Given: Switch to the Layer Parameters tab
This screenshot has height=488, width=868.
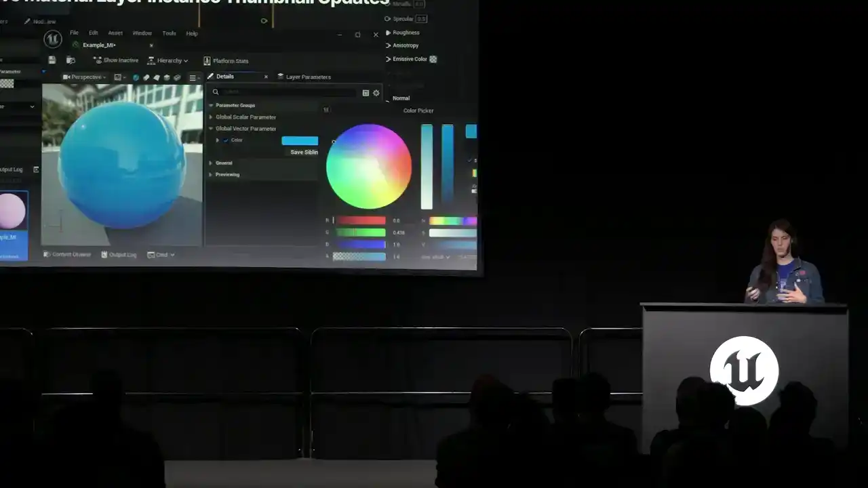Looking at the screenshot, I should coord(304,77).
